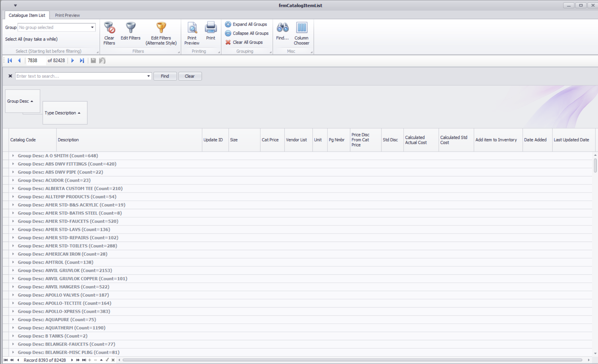Screen dimensions: 598x364
Task: Select the Clear Filters tool
Action: [x=109, y=32]
